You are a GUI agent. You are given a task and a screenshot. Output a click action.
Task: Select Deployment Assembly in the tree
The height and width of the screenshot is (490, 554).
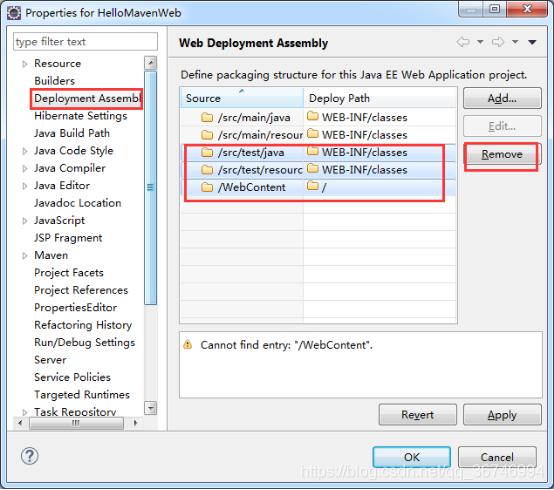(88, 99)
